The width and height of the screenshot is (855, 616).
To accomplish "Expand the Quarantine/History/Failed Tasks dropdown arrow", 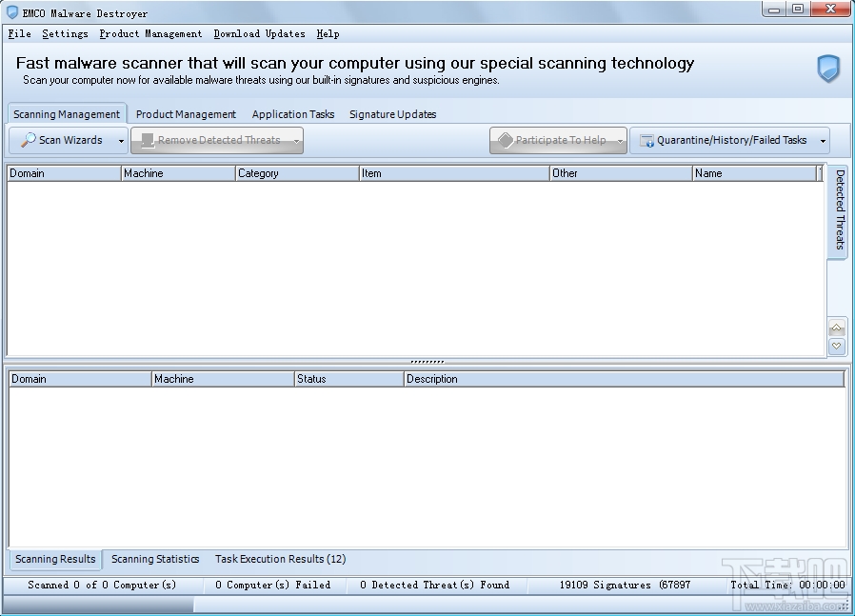I will coord(823,141).
